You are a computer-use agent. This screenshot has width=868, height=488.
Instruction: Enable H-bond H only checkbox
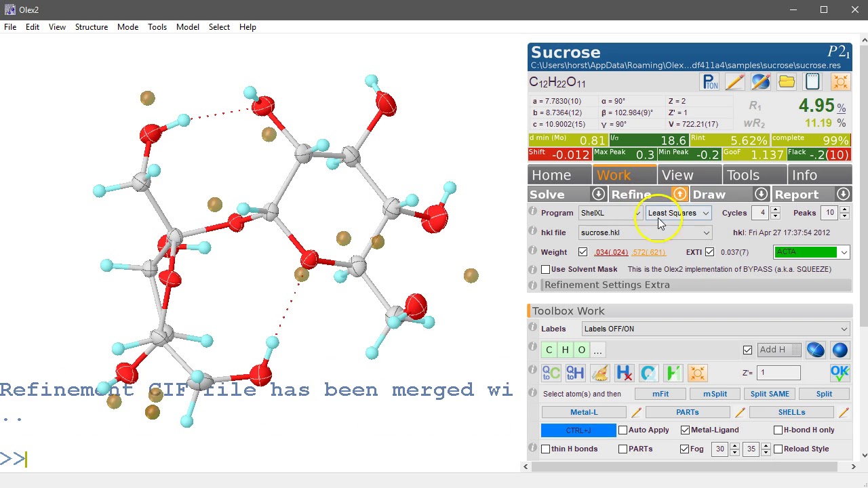(x=778, y=430)
